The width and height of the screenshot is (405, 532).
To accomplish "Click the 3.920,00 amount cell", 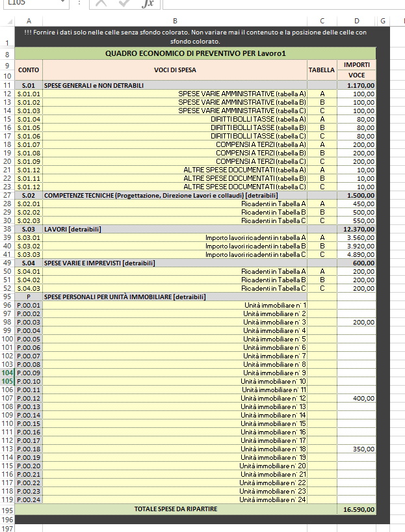I will tap(356, 246).
